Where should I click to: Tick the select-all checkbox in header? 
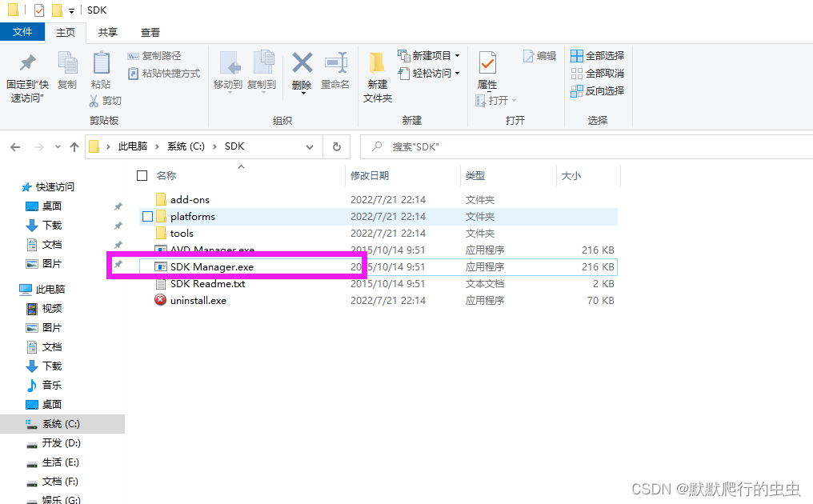142,176
